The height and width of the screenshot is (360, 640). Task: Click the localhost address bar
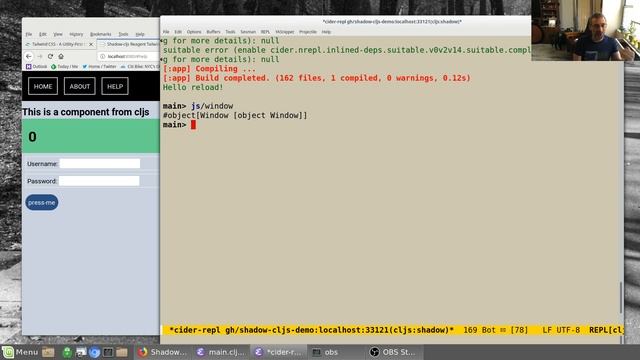point(129,56)
